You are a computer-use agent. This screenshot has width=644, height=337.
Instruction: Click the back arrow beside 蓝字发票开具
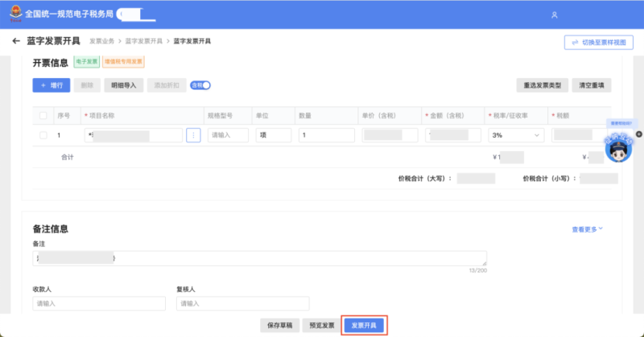tap(15, 41)
